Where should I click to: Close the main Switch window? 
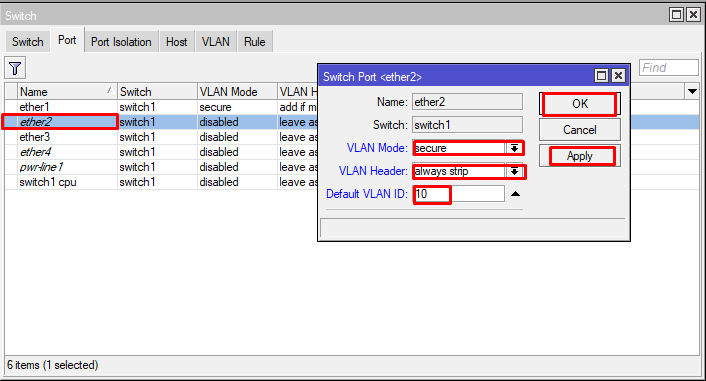[x=693, y=15]
